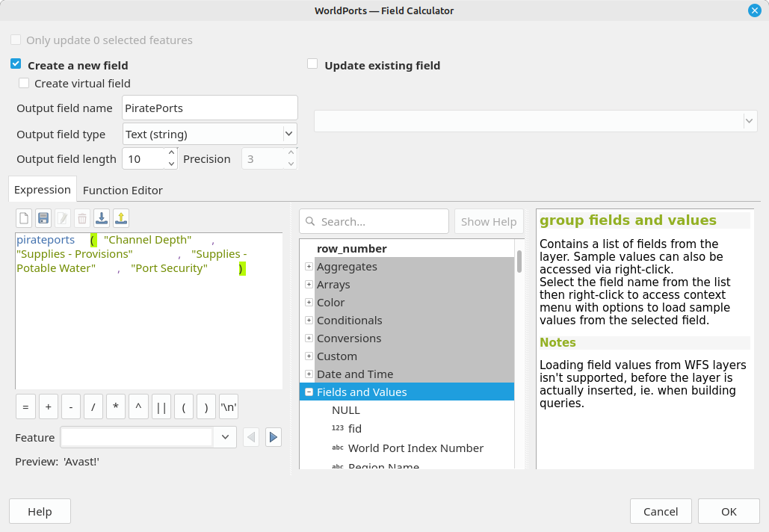This screenshot has height=532, width=769.
Task: Click the export user expressions icon
Action: (x=121, y=218)
